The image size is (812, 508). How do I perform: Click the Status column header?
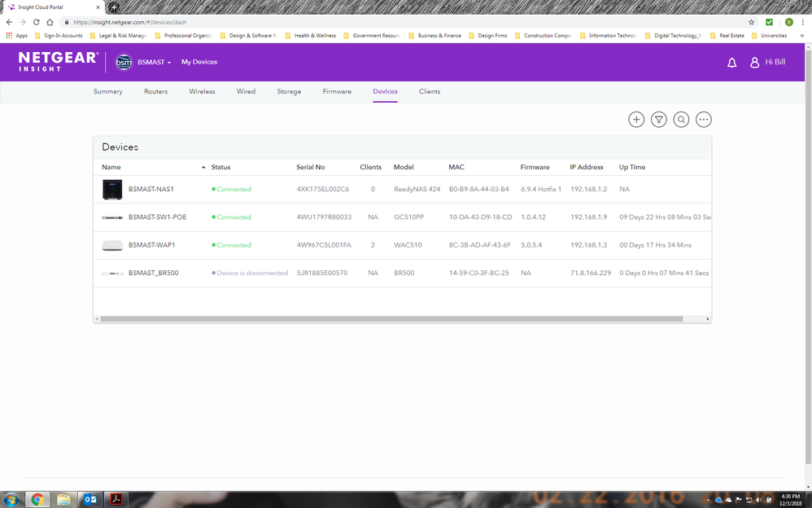pyautogui.click(x=220, y=168)
